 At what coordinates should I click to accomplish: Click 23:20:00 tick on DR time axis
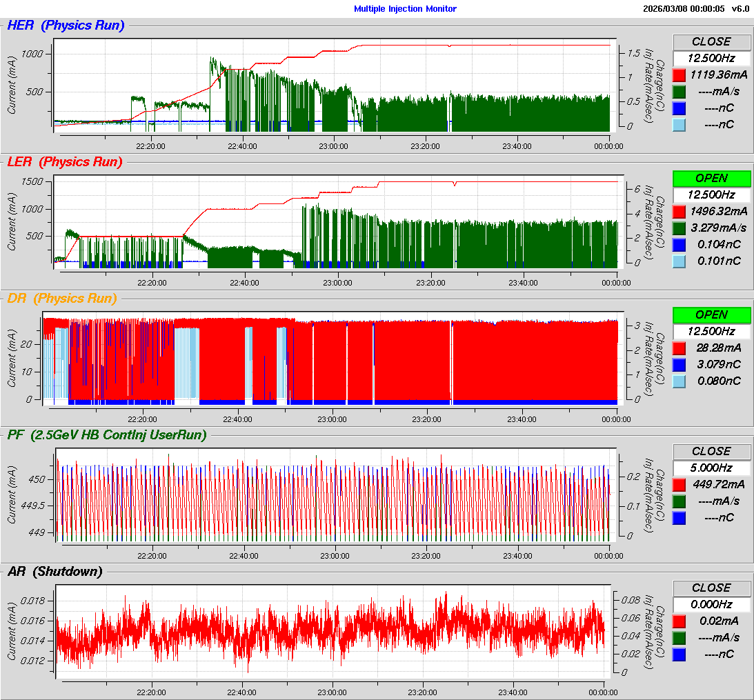point(426,419)
